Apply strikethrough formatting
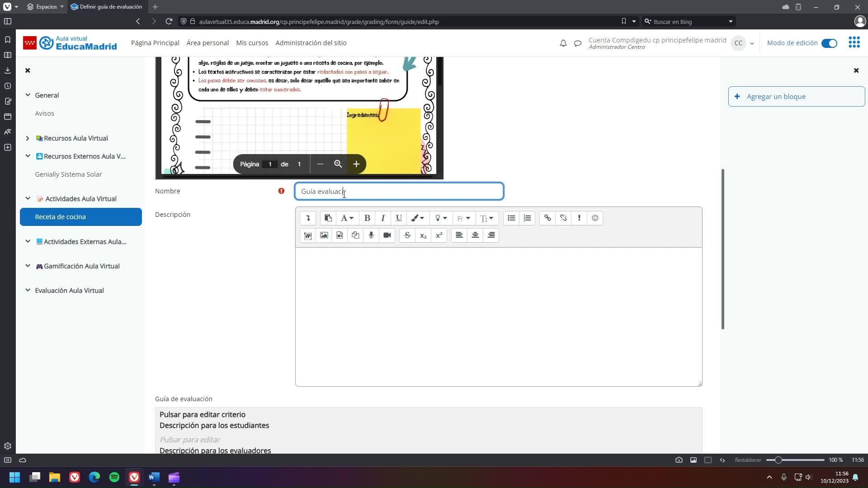Screen dimensions: 868x488 [x=407, y=235]
